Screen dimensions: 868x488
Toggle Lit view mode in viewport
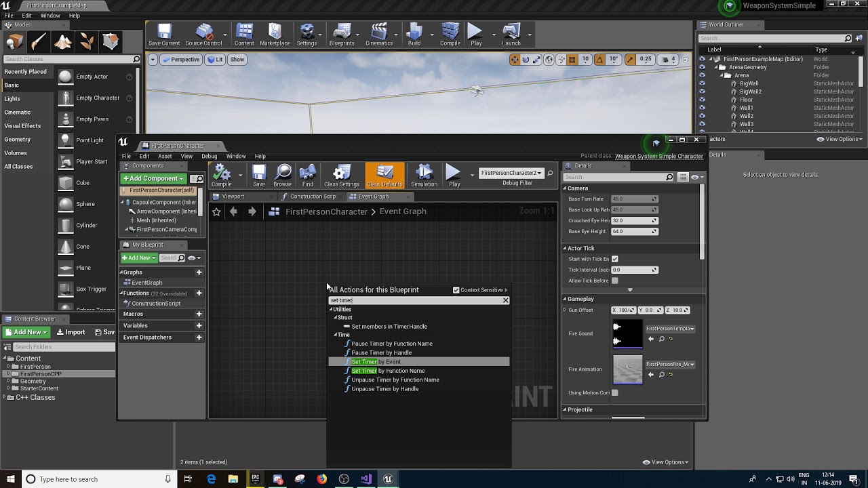215,60
